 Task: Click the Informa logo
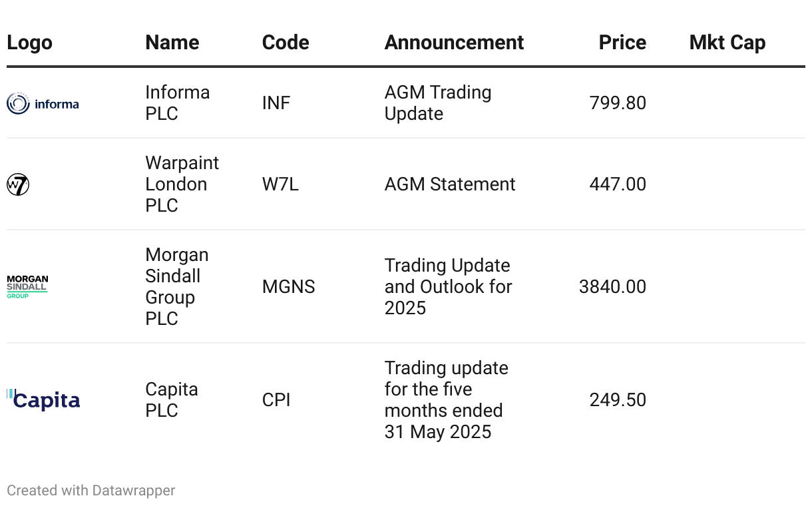[43, 103]
